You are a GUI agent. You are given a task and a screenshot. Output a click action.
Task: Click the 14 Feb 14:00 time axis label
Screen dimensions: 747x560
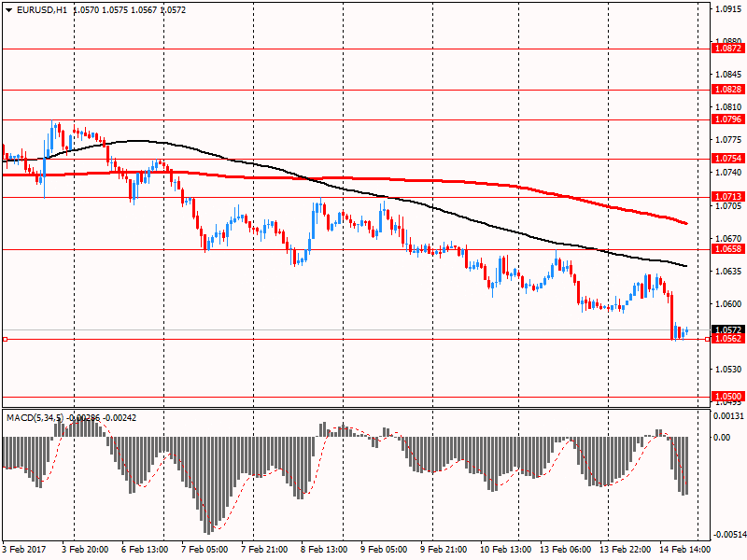click(684, 550)
